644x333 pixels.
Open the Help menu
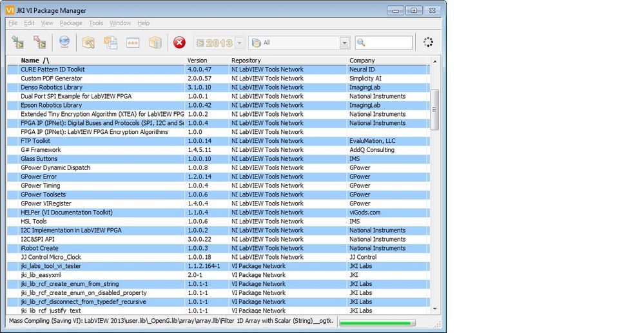coord(143,23)
